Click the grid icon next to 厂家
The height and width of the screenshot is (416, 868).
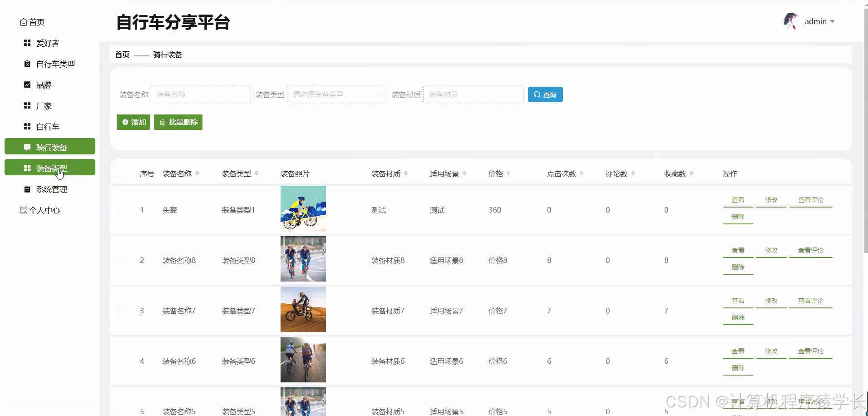tap(27, 106)
